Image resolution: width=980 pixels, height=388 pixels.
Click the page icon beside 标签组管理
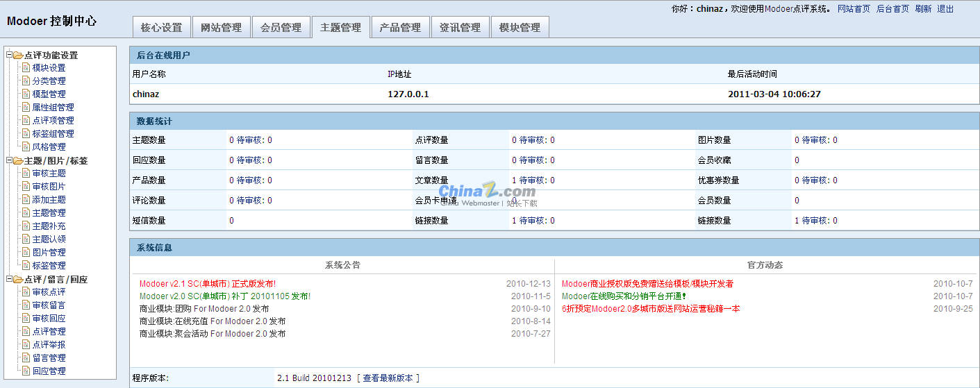pyautogui.click(x=26, y=134)
